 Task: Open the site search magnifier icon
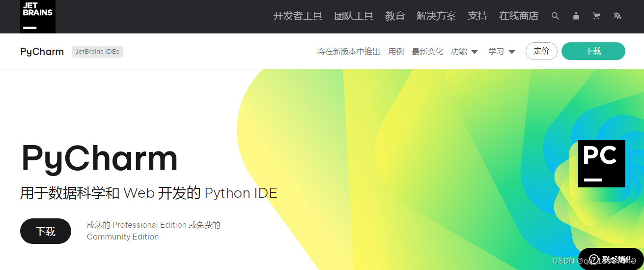coord(555,16)
